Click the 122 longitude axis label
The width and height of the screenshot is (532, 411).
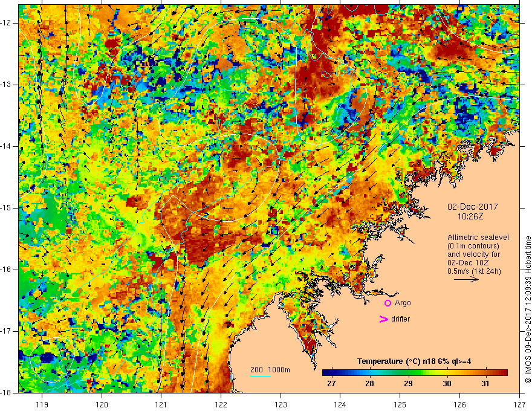221,405
